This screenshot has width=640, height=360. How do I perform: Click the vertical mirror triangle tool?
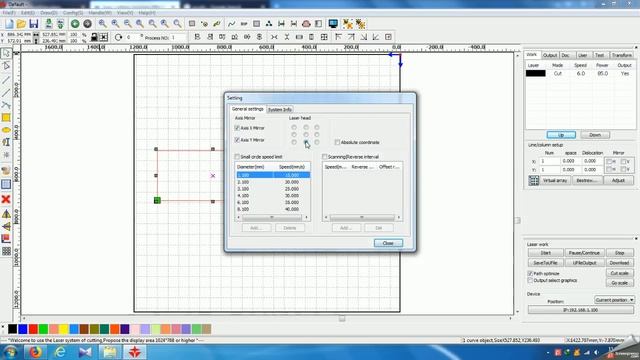click(x=6, y=226)
